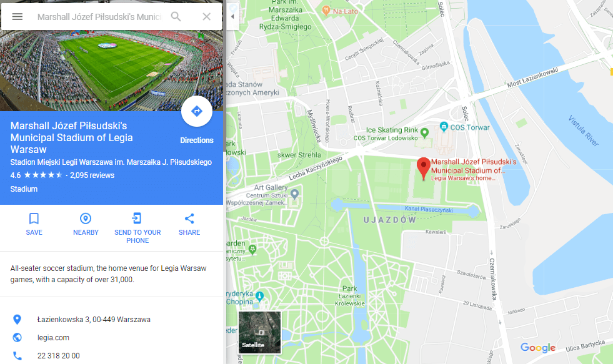613x364 pixels.
Task: Click the search magnifier icon
Action: (x=176, y=16)
